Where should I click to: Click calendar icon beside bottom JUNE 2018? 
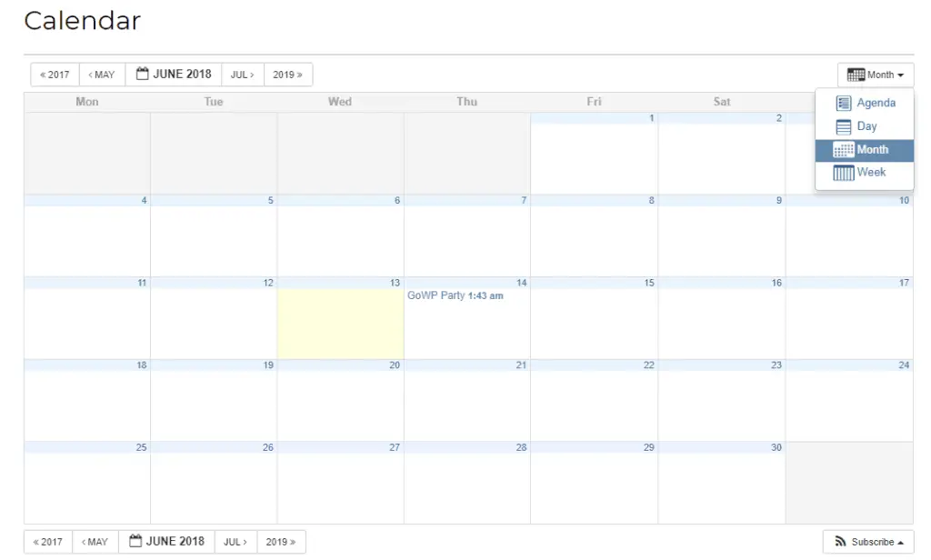point(135,541)
